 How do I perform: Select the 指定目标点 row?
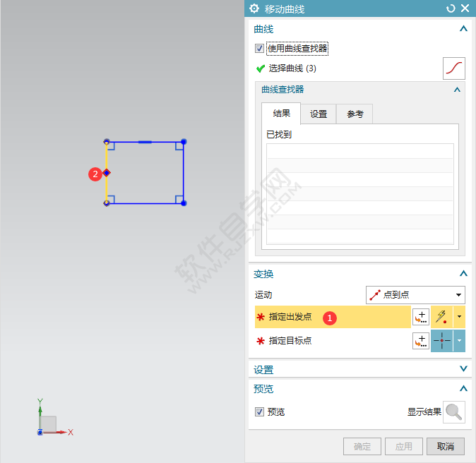pyautogui.click(x=333, y=341)
